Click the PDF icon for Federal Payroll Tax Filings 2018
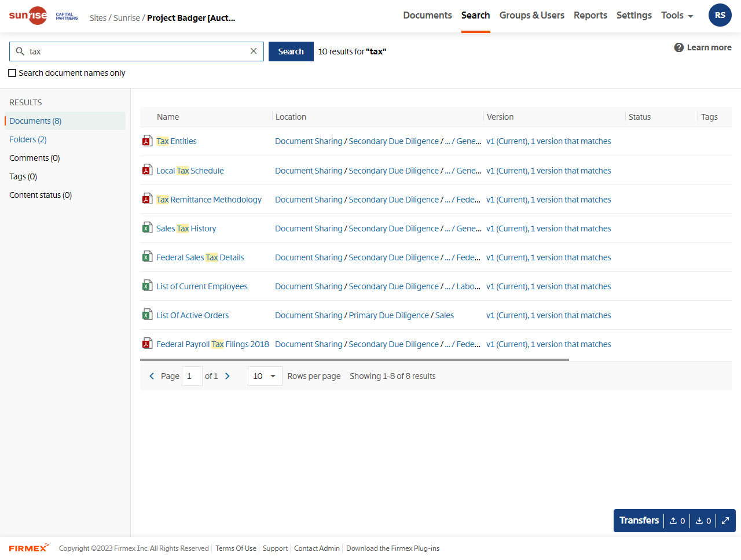 click(x=147, y=344)
